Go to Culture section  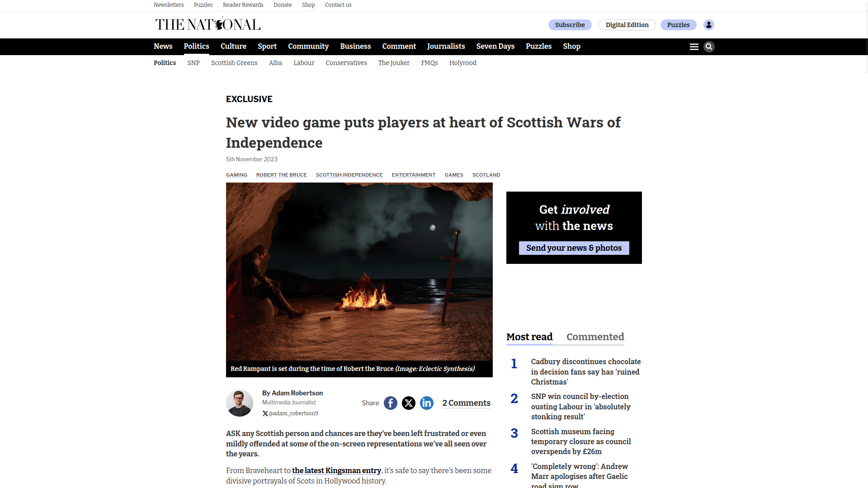233,46
